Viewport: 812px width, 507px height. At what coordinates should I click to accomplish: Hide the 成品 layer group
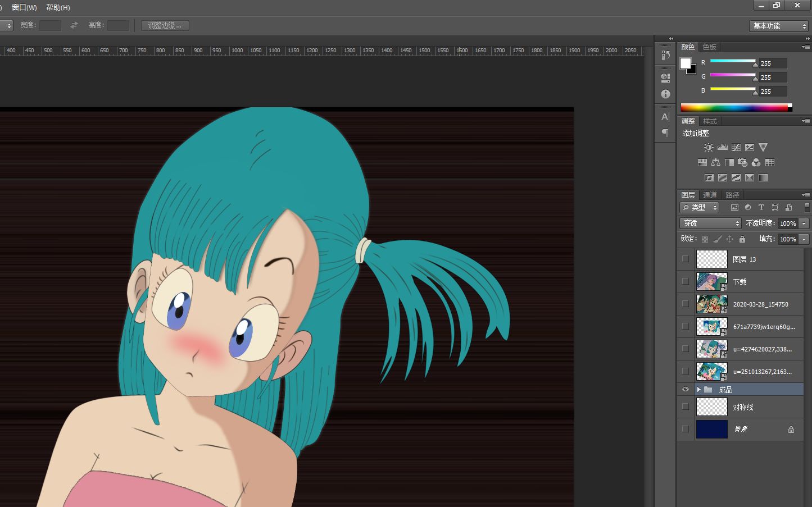coord(685,389)
